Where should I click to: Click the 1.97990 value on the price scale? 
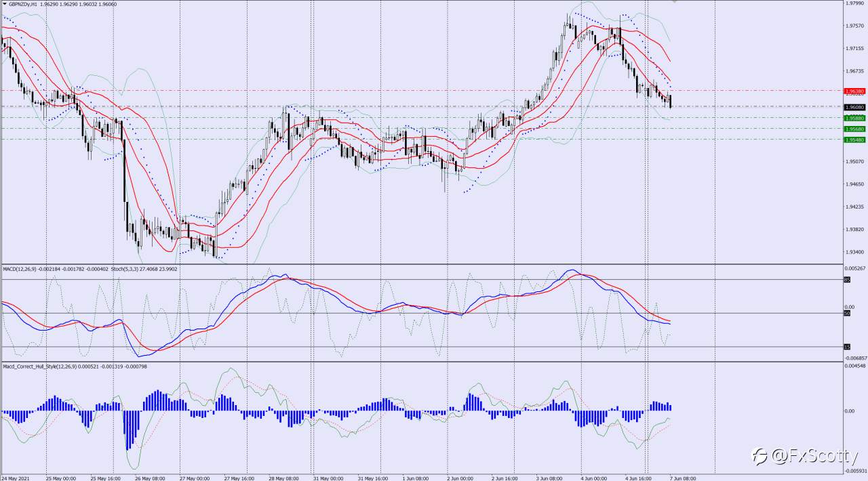(x=855, y=3)
